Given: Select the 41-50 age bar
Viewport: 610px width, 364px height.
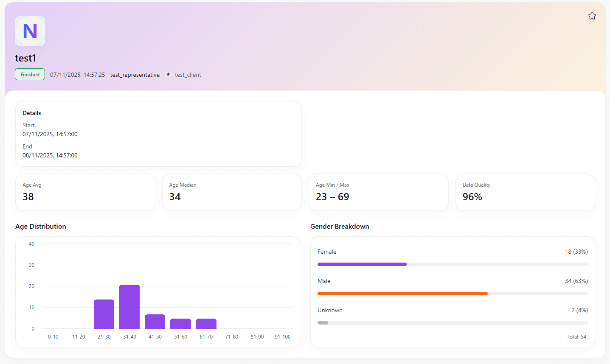Looking at the screenshot, I should (155, 322).
